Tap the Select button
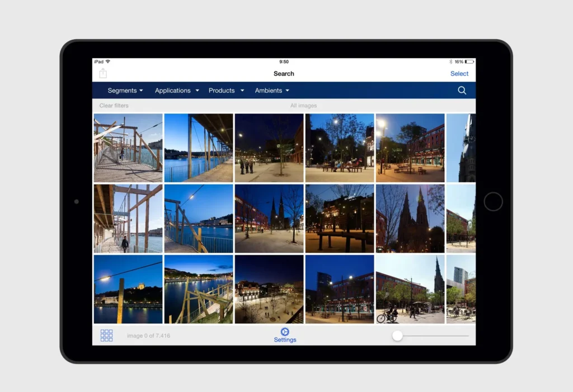This screenshot has height=392, width=573. [x=459, y=73]
